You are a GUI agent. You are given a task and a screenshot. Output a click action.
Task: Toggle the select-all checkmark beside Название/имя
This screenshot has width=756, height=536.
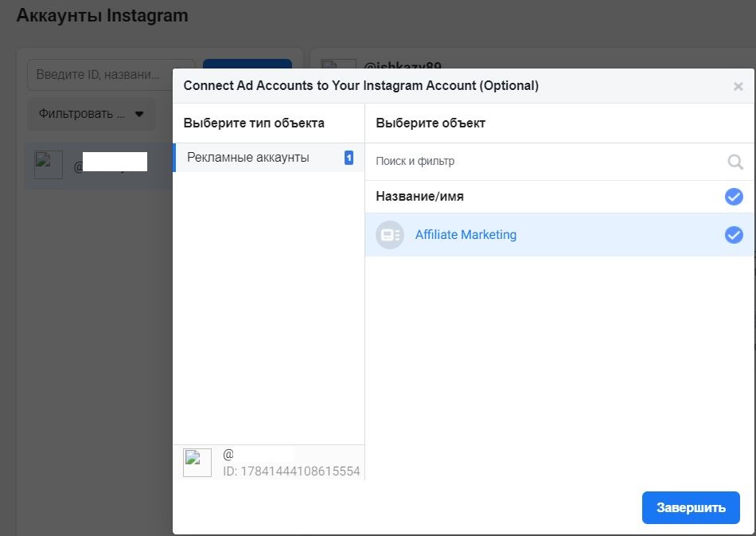[734, 197]
